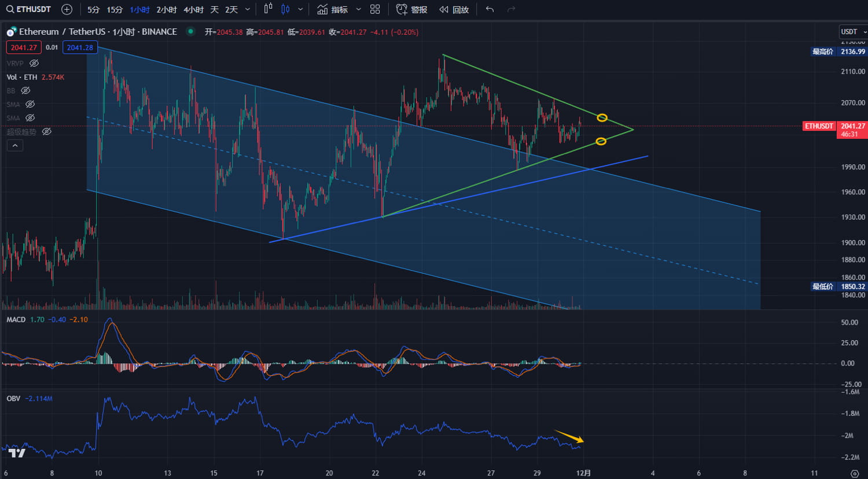Viewport: 868px width, 479px height.
Task: Show the hidden 超级趋势 indicator
Action: pos(47,132)
